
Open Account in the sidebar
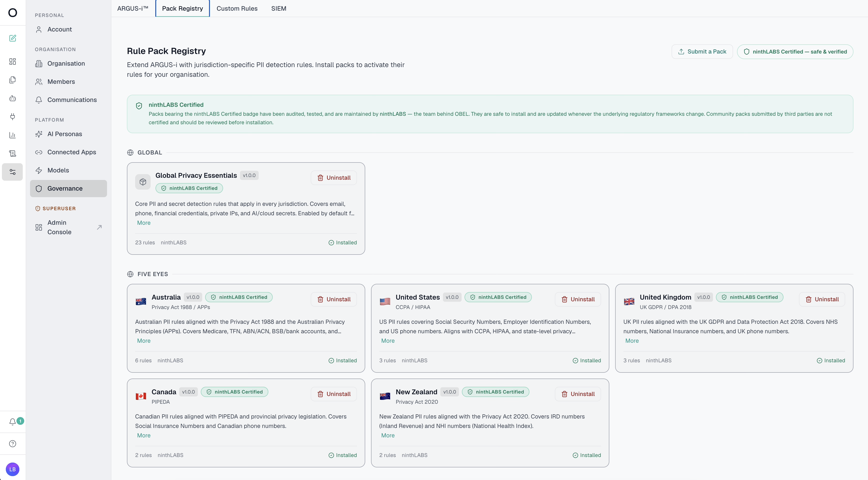click(68, 29)
